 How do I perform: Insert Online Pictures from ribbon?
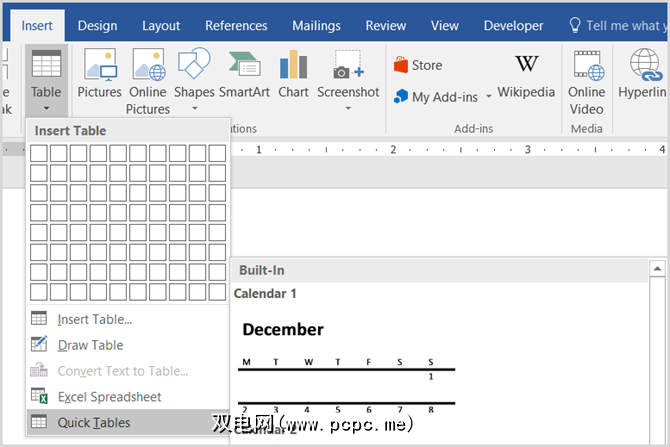pos(148,81)
